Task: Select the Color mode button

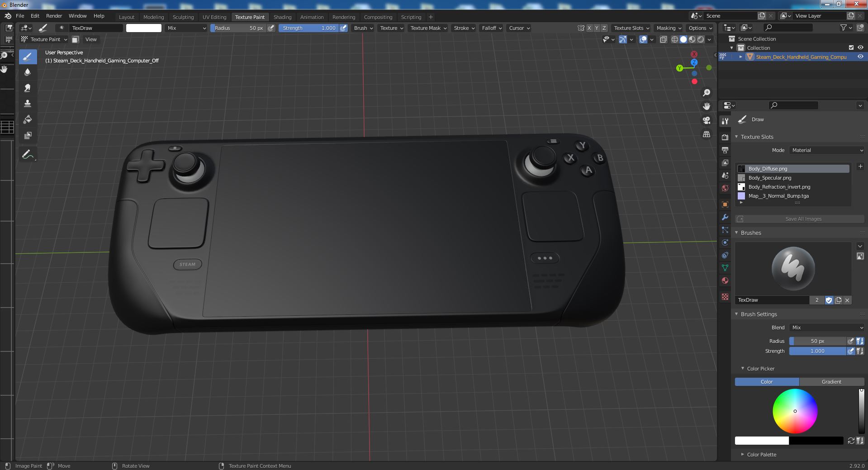Action: (x=767, y=382)
